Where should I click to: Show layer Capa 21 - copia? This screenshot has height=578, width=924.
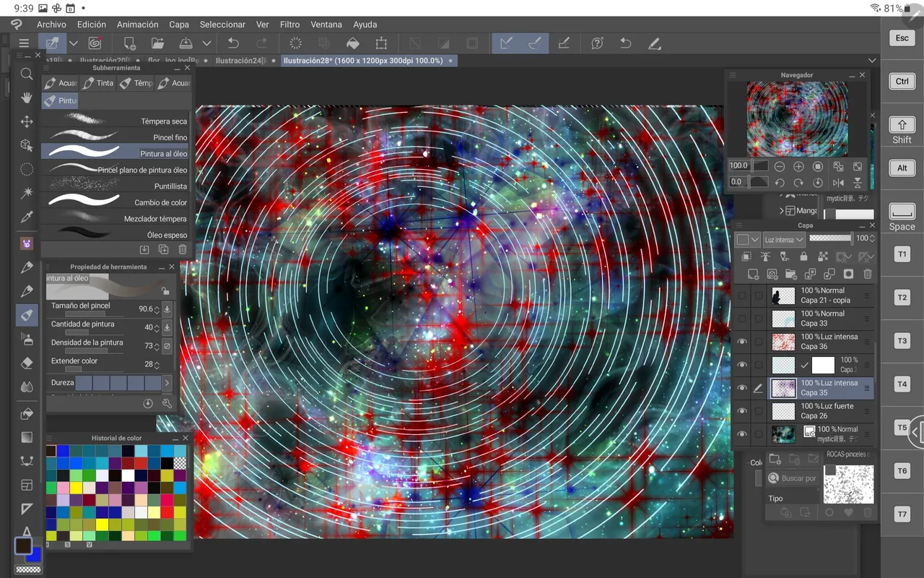[742, 296]
